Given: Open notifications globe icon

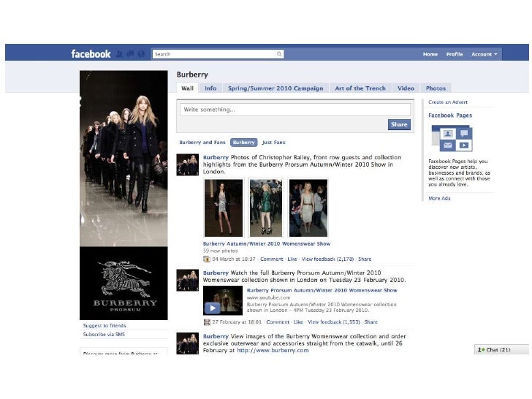Looking at the screenshot, I should click(141, 54).
